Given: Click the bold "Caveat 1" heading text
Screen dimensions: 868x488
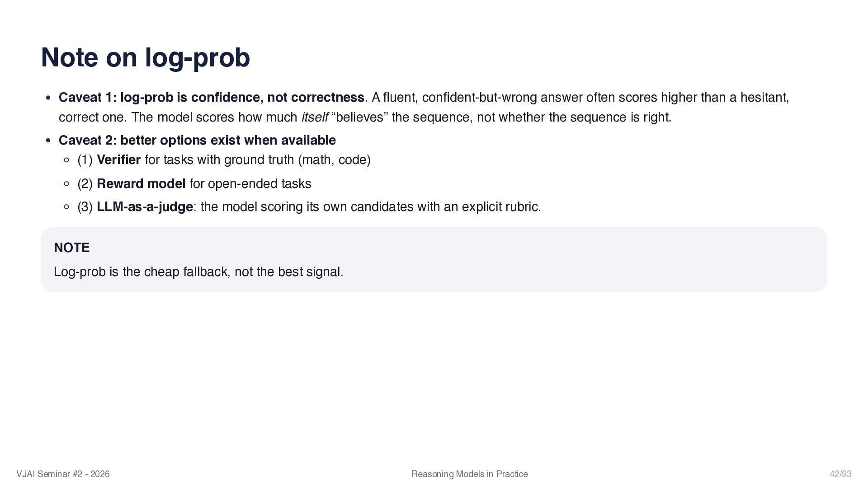Looking at the screenshot, I should pos(211,98).
